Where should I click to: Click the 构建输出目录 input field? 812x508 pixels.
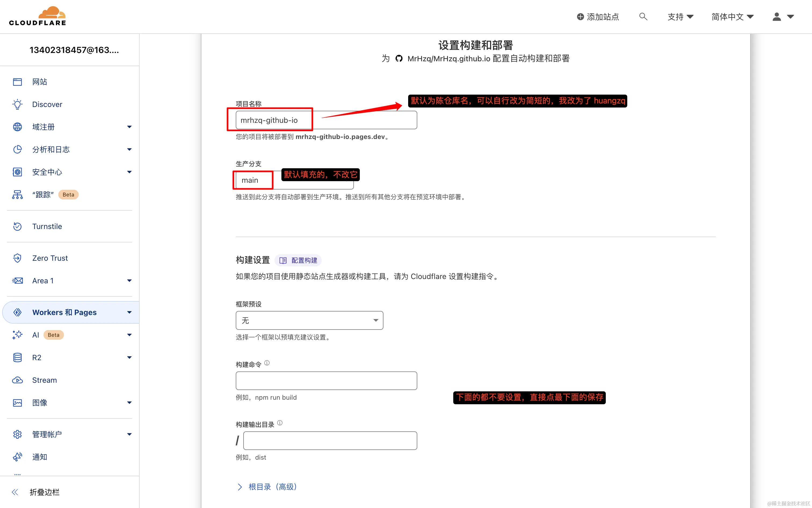(x=330, y=441)
